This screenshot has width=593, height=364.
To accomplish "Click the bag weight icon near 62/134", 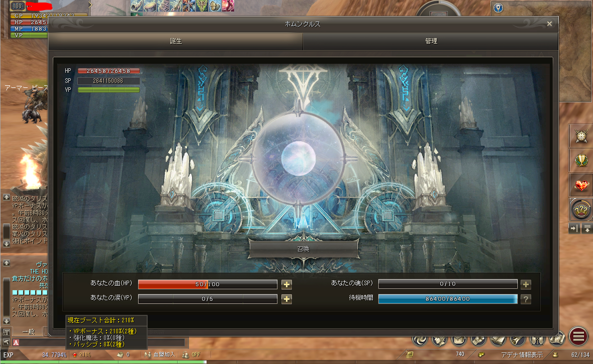I will click(x=555, y=354).
